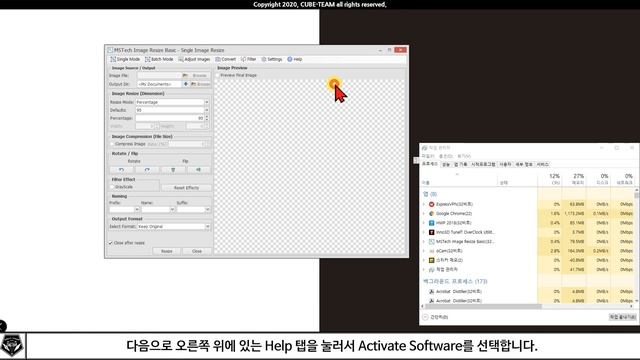Select fourth tab in Task Manager
The width and height of the screenshot is (640, 360).
(483, 164)
